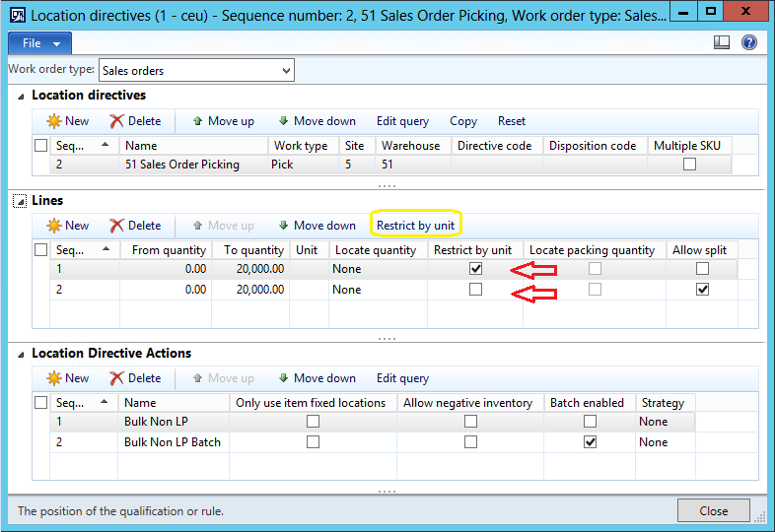Click Edit query in Location directives toolbar
Viewport: 775px width, 532px height.
(x=402, y=121)
